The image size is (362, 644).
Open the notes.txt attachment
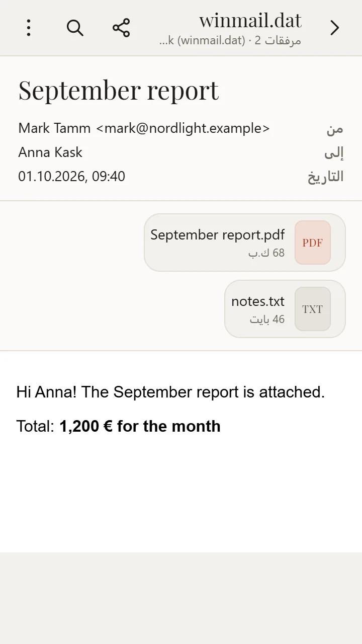(285, 309)
